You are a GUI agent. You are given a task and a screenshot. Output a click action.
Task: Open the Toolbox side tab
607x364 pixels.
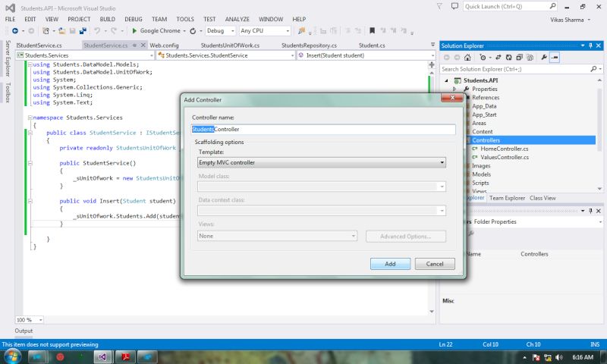tap(8, 93)
